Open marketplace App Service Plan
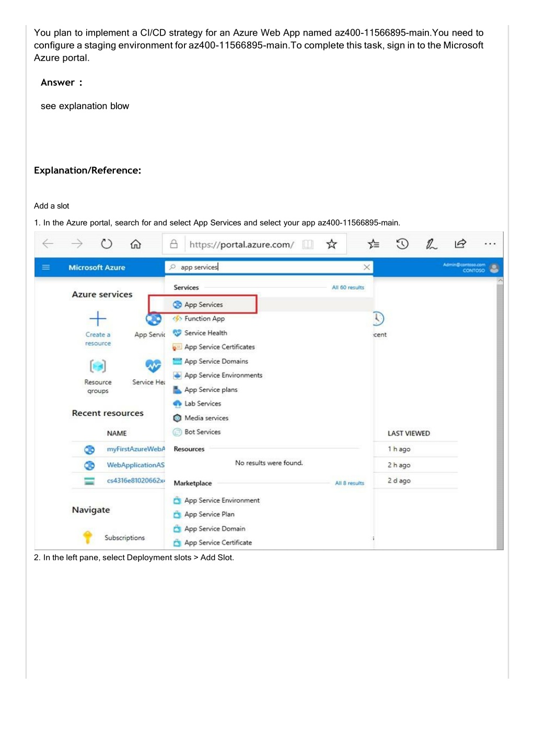Image resolution: width=535 pixels, height=756 pixels. click(x=209, y=515)
